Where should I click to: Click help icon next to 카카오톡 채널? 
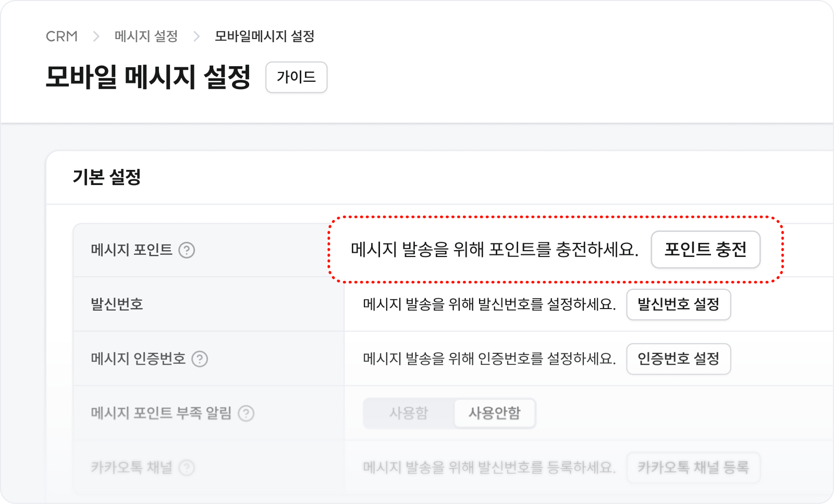[x=187, y=468]
